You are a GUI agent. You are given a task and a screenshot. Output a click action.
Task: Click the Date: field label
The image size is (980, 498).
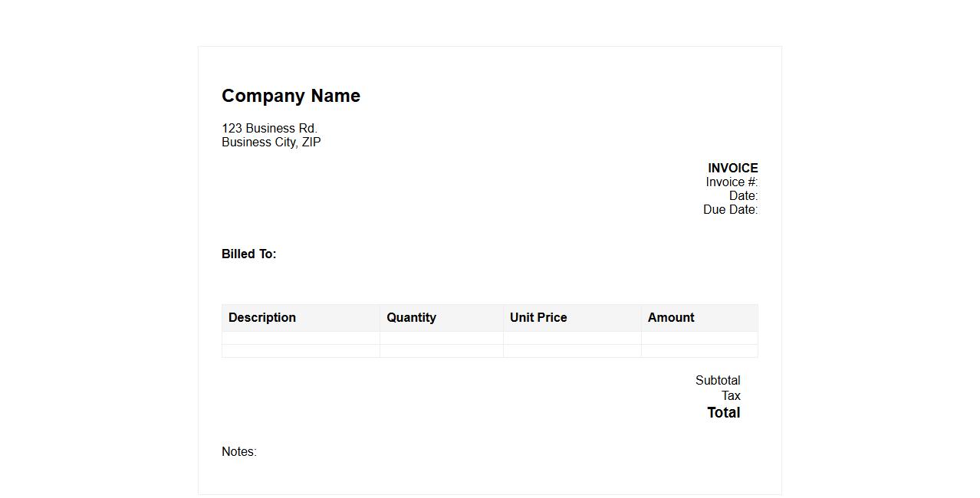click(x=743, y=195)
